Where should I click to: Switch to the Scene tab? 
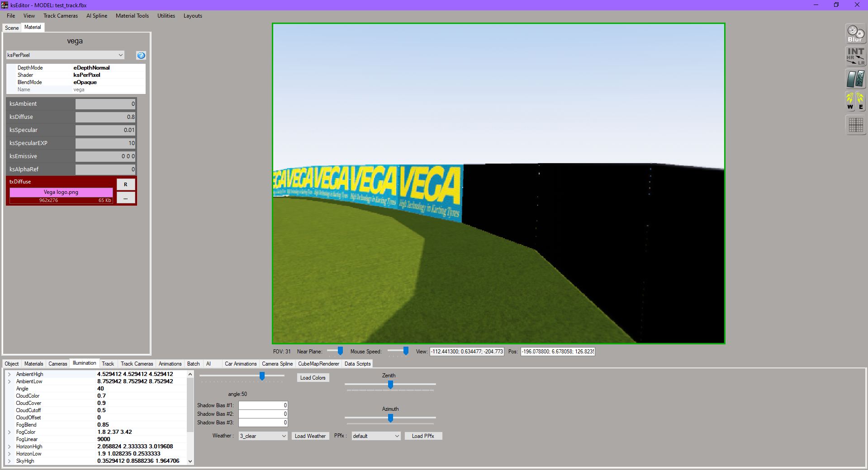tap(12, 28)
